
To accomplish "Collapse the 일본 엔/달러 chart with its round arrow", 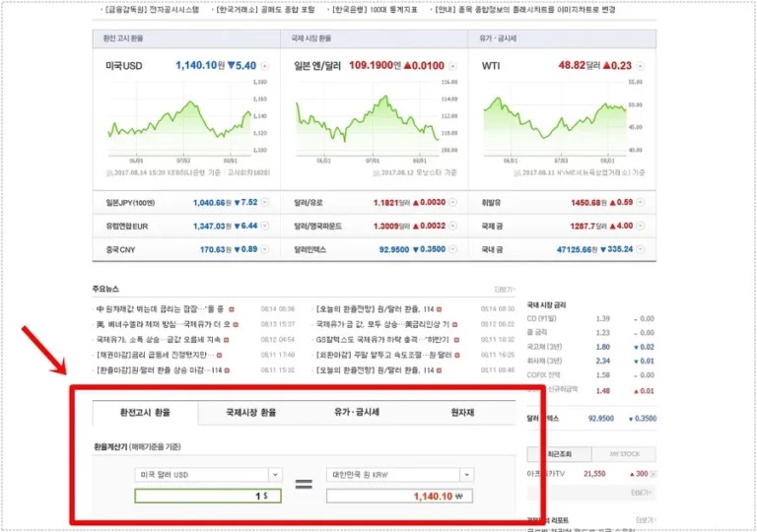I will (452, 66).
